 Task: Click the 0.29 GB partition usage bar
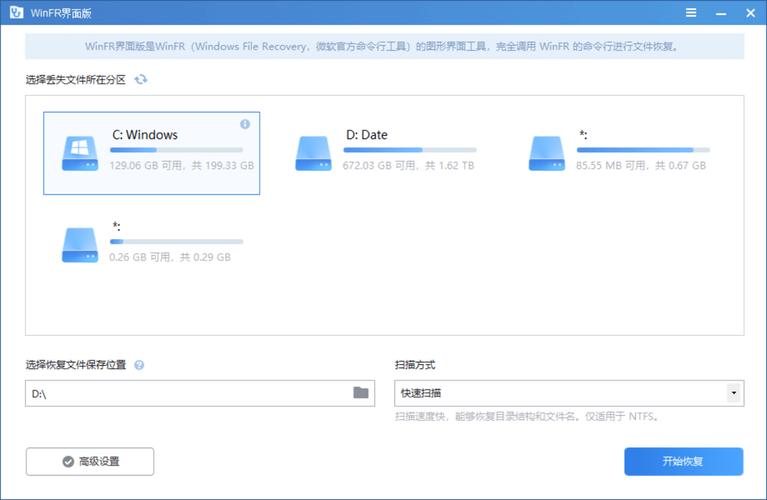177,241
